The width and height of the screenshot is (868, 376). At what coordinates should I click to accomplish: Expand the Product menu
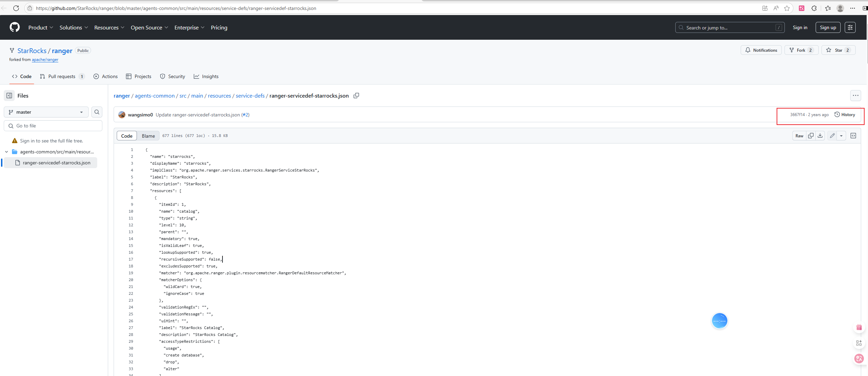pyautogui.click(x=40, y=27)
